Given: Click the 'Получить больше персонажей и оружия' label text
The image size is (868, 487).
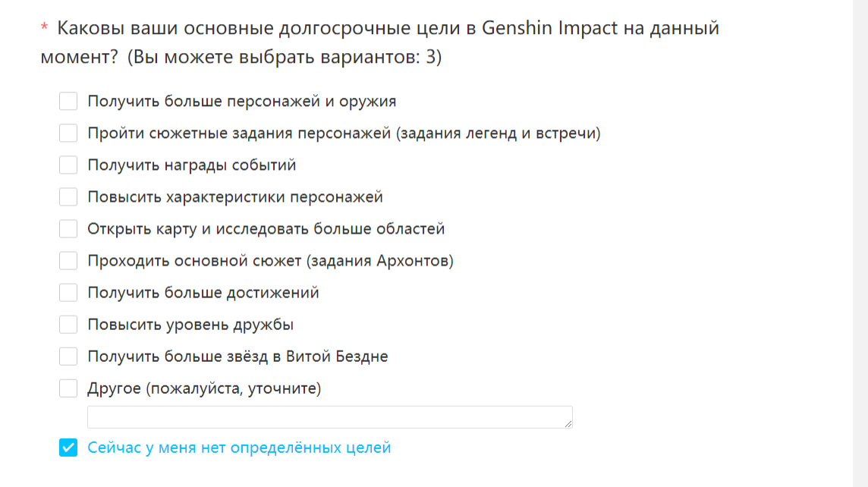Looking at the screenshot, I should (241, 102).
